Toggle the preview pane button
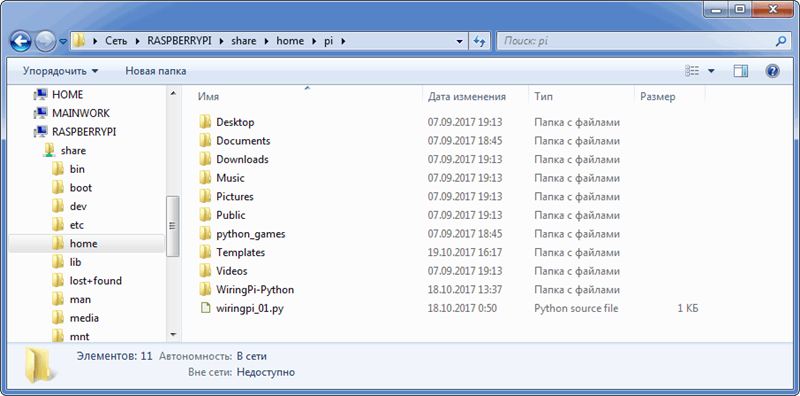 coord(741,71)
